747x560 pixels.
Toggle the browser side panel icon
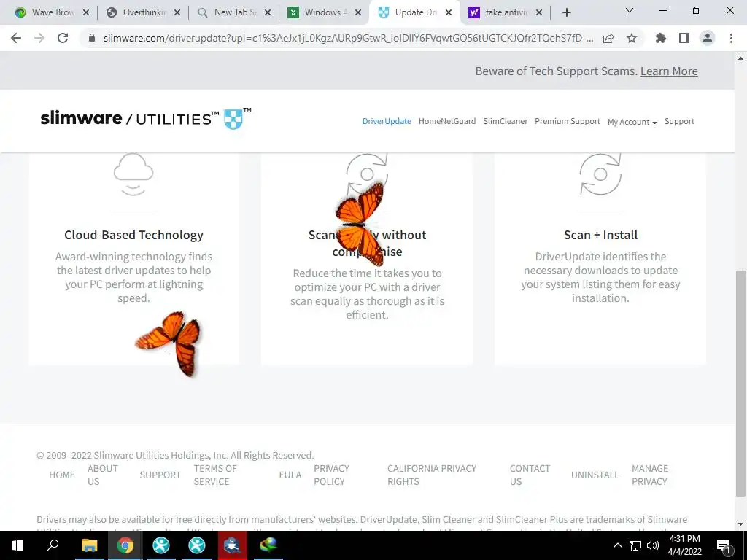(684, 38)
